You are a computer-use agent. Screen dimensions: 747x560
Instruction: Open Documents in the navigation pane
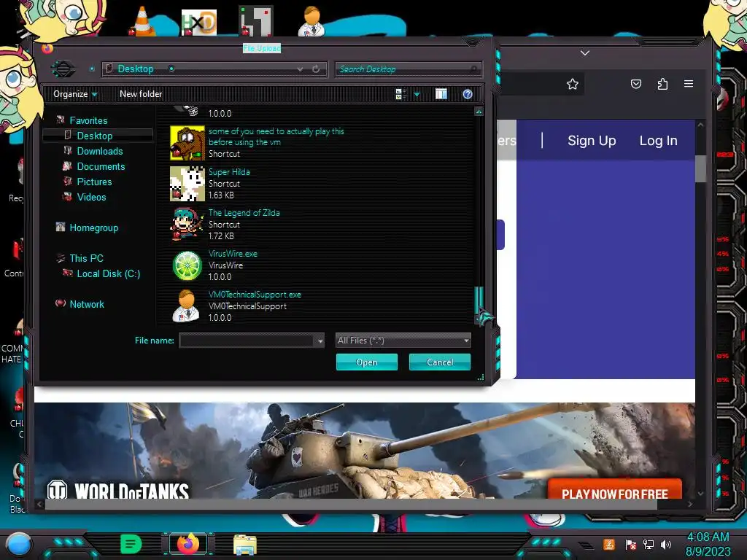point(101,166)
